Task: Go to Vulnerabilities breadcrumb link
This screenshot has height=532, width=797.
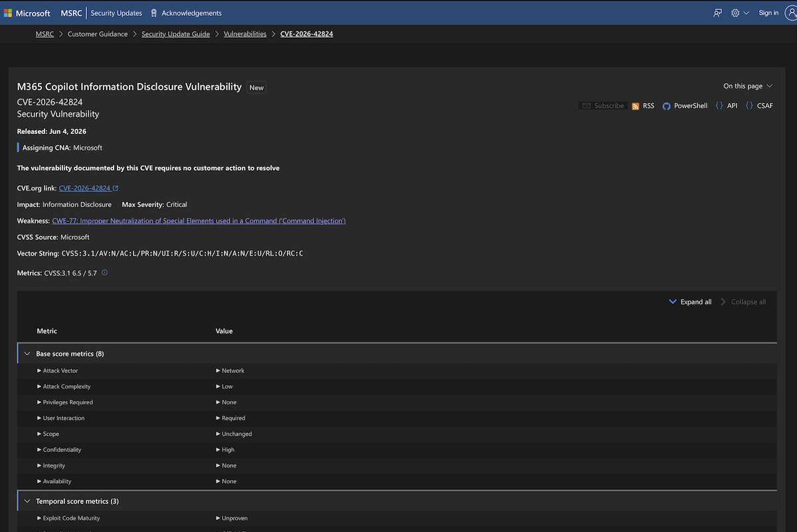Action: click(x=245, y=34)
